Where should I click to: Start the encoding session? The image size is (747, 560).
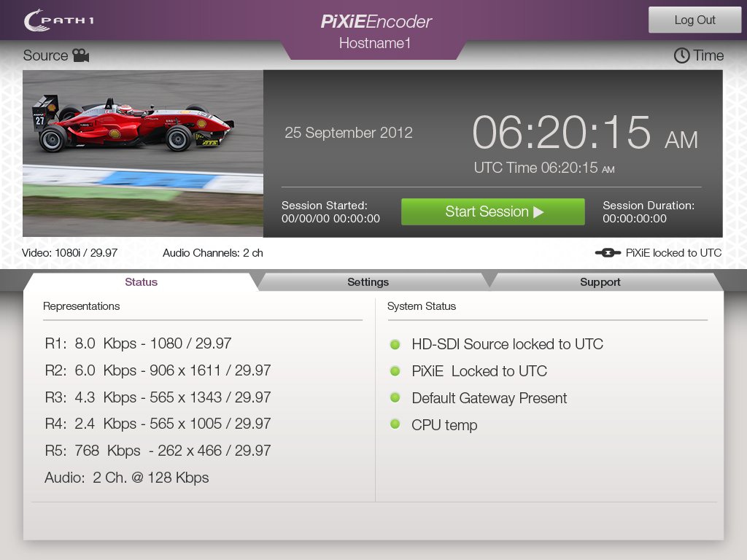tap(493, 211)
